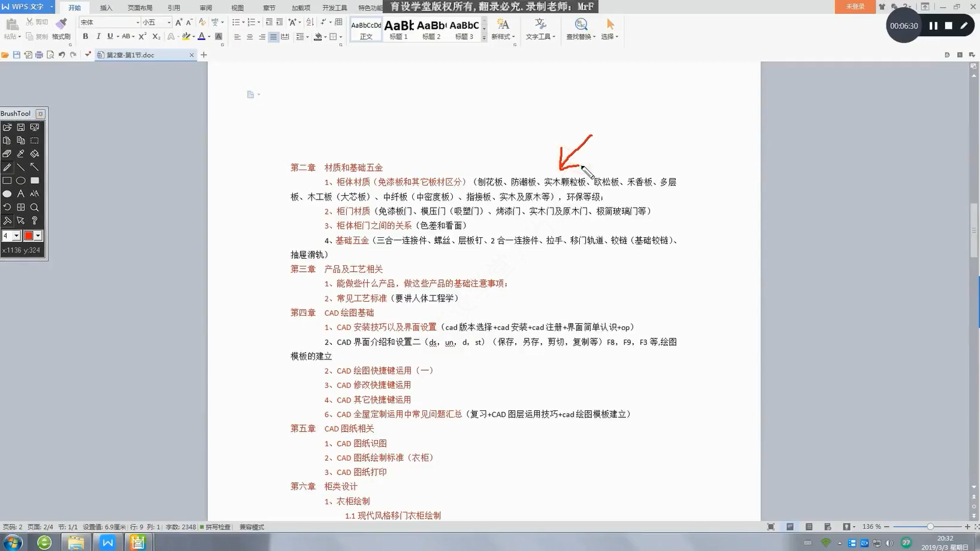Select the magnifier tool in BrushTool

click(x=35, y=207)
